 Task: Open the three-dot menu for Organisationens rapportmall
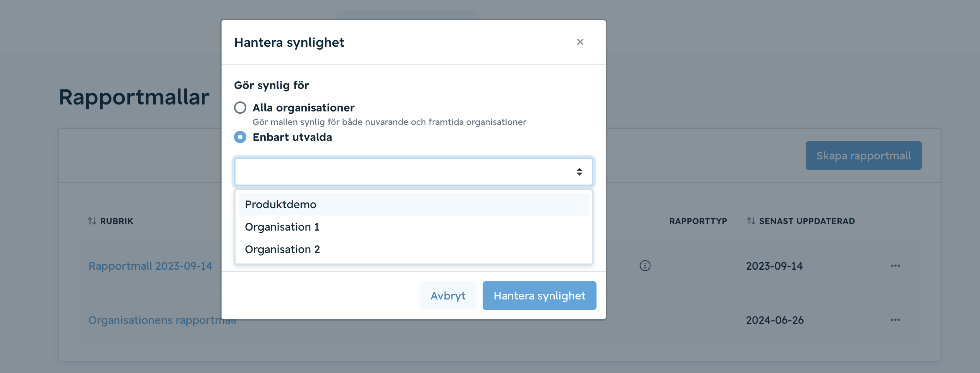895,320
